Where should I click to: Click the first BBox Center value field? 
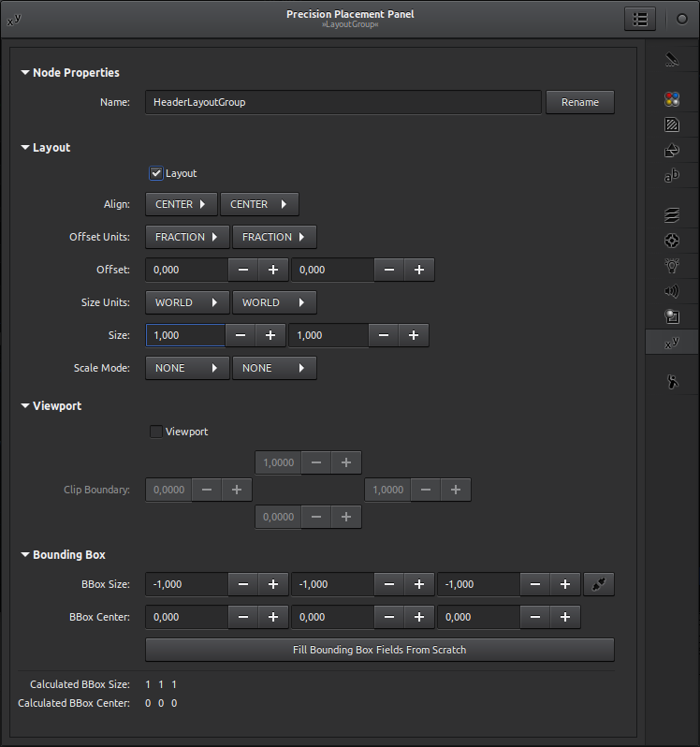tap(186, 617)
